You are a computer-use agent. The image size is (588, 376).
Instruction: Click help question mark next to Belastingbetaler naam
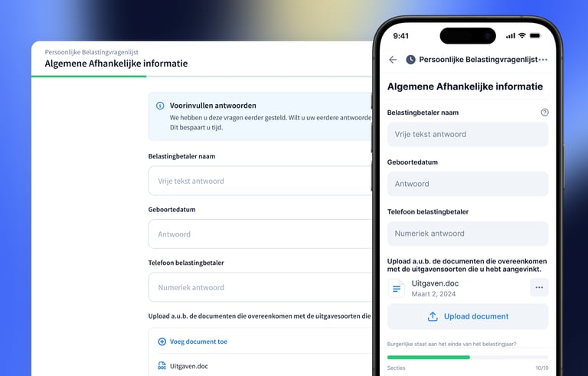[544, 113]
